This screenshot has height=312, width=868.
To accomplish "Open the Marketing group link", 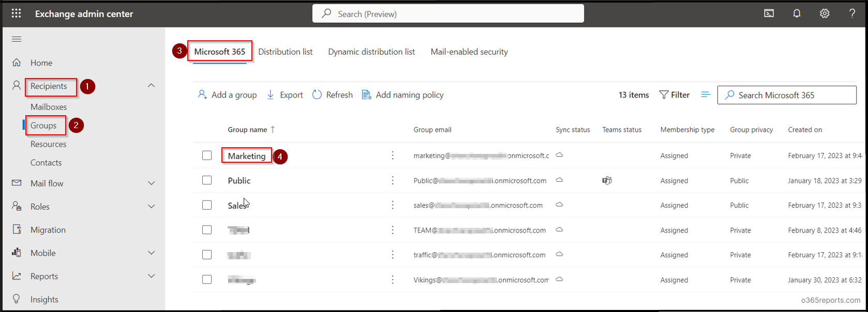I will click(246, 156).
